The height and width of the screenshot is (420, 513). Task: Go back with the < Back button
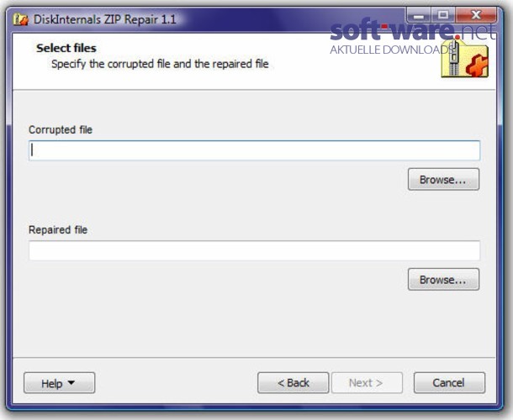click(x=294, y=383)
